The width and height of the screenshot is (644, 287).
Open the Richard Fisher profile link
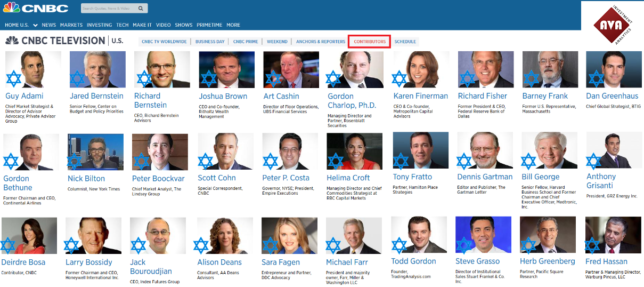(483, 96)
